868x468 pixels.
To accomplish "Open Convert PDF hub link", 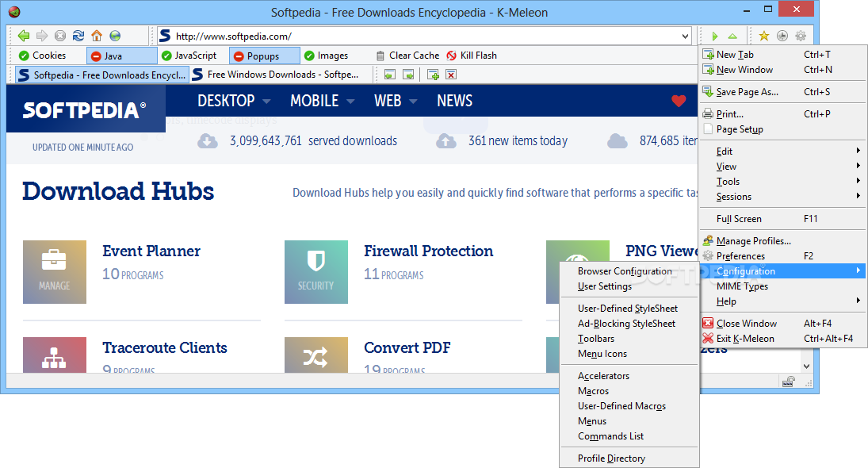I will point(407,347).
